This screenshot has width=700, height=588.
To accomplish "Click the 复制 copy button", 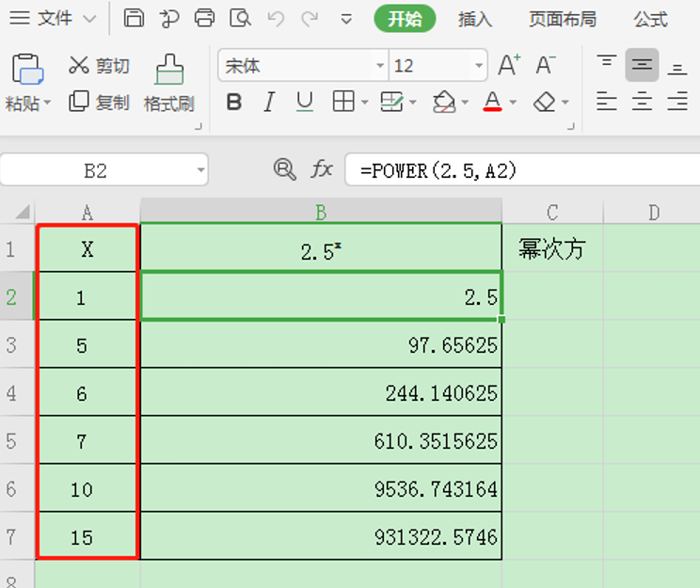I will [99, 103].
